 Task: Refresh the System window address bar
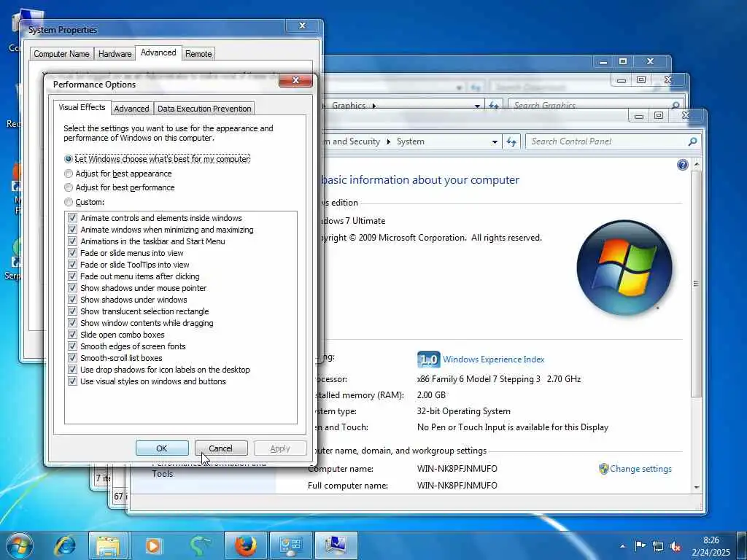pyautogui.click(x=511, y=141)
